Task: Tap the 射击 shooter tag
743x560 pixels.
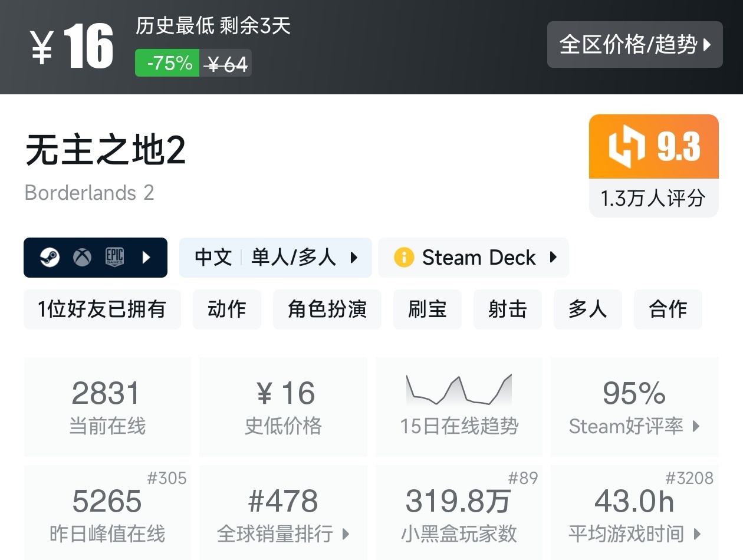Action: point(507,309)
